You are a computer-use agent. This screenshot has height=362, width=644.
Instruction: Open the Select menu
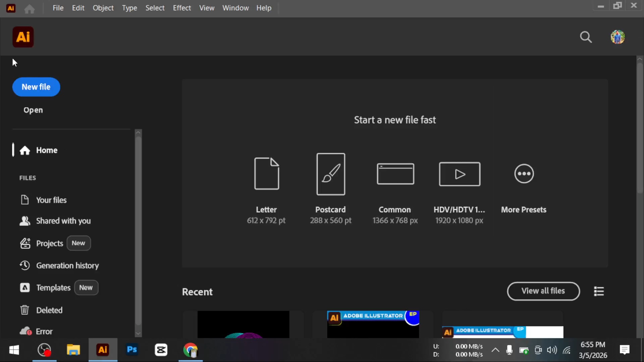pyautogui.click(x=155, y=8)
